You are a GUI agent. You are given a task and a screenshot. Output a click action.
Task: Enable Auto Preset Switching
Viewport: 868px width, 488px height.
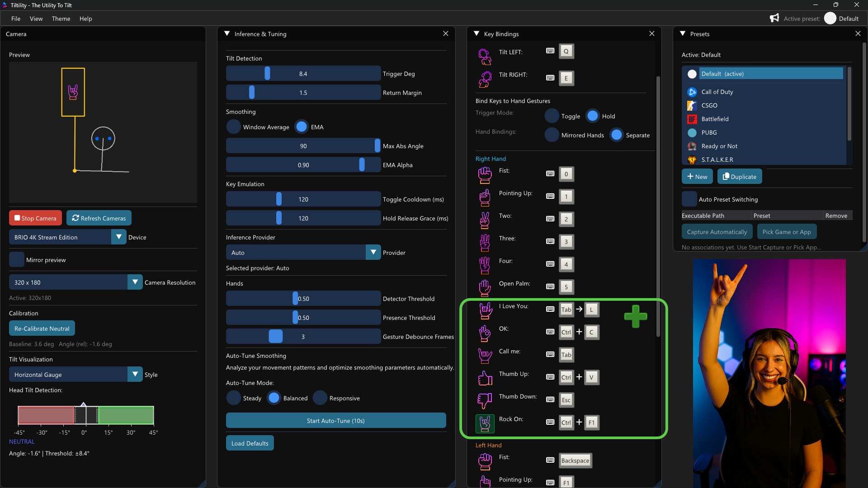click(689, 199)
